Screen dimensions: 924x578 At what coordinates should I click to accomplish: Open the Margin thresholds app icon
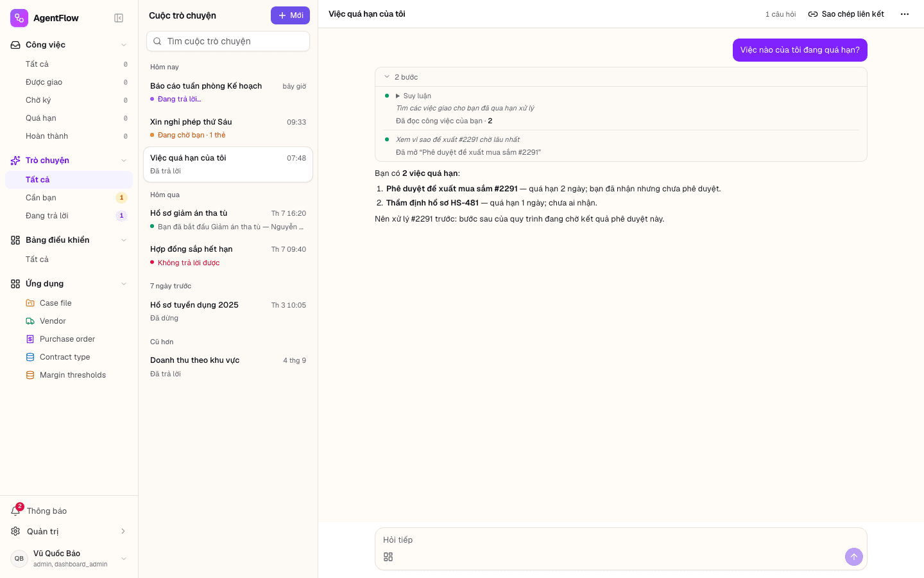coord(30,375)
